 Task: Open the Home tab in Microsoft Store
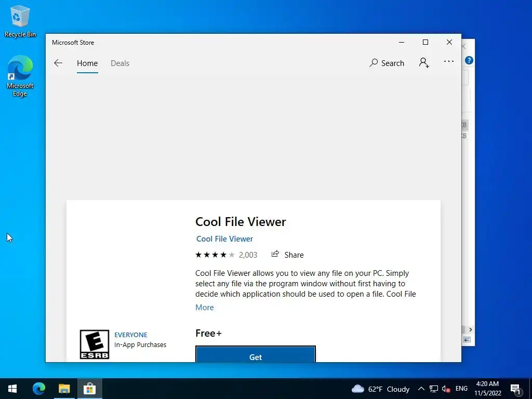[87, 63]
